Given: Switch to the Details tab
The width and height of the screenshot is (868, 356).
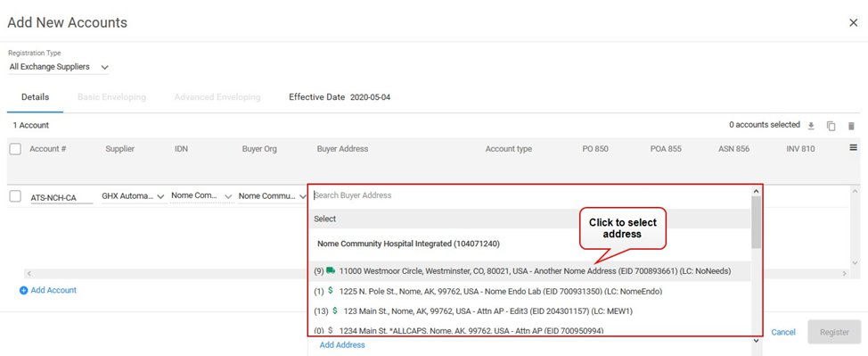Looking at the screenshot, I should [36, 97].
